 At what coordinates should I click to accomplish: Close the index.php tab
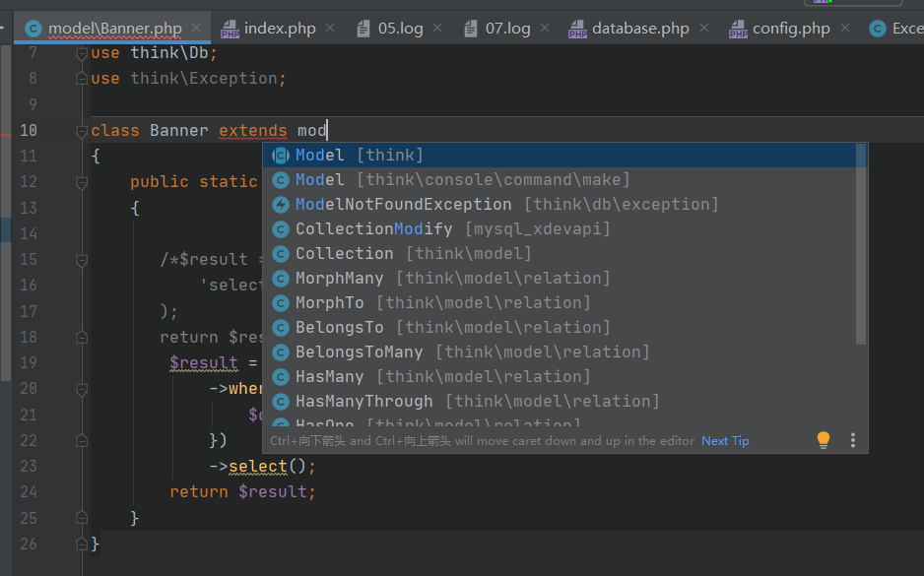coord(330,28)
